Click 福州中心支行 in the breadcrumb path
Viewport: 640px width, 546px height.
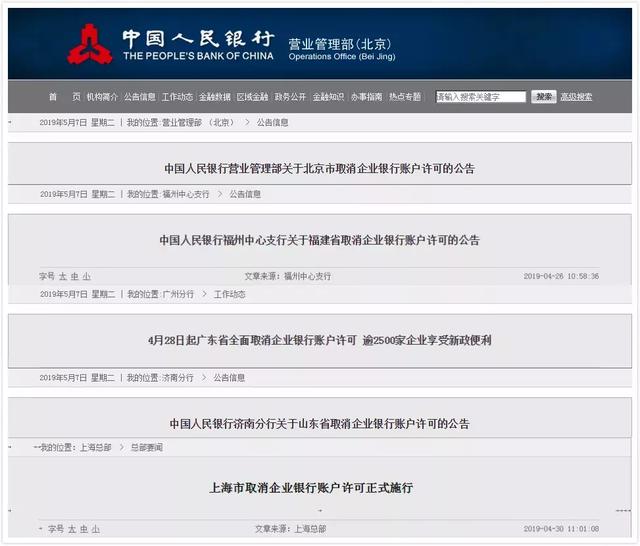pos(186,194)
